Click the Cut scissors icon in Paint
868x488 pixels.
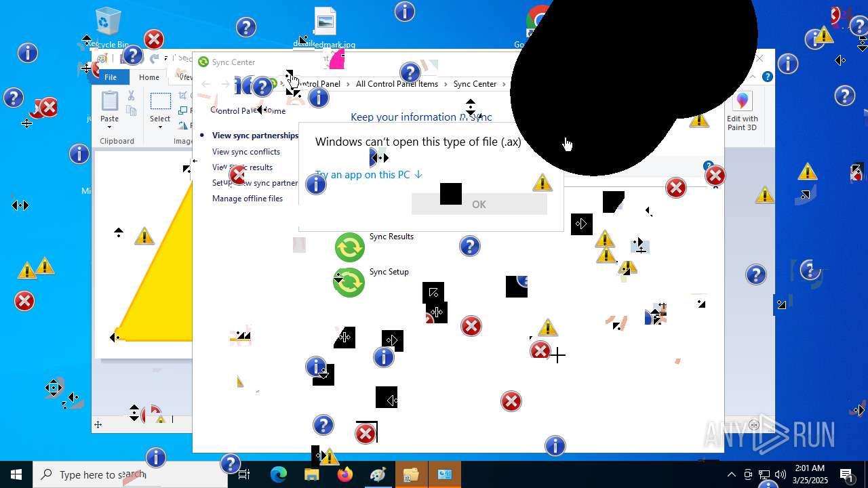(x=132, y=96)
